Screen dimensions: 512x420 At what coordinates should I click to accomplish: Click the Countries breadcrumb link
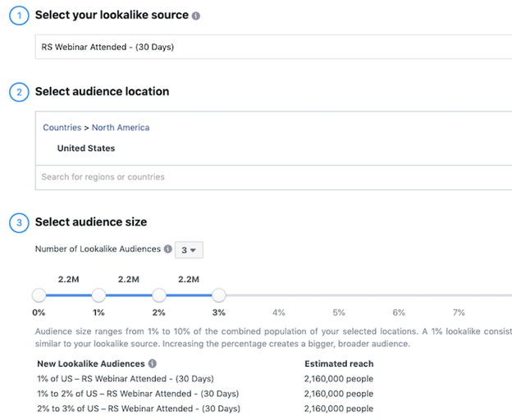[x=62, y=127]
